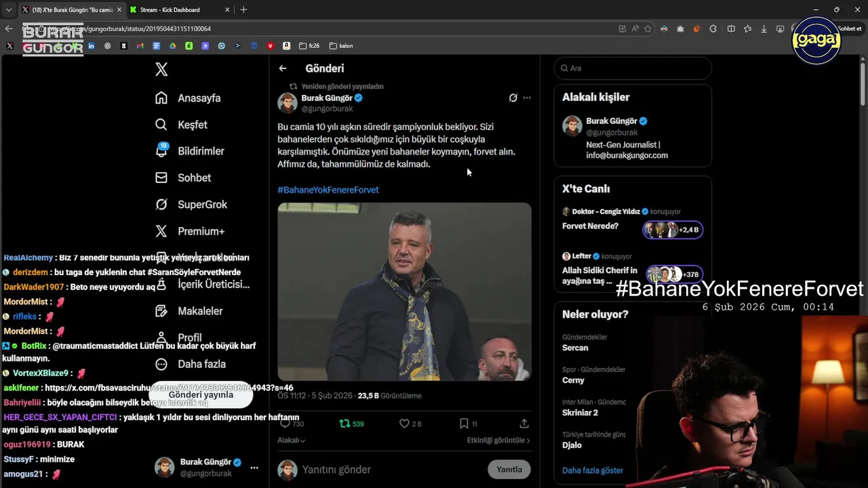Open browser tab search dropdown
The image size is (868, 488).
[x=9, y=9]
